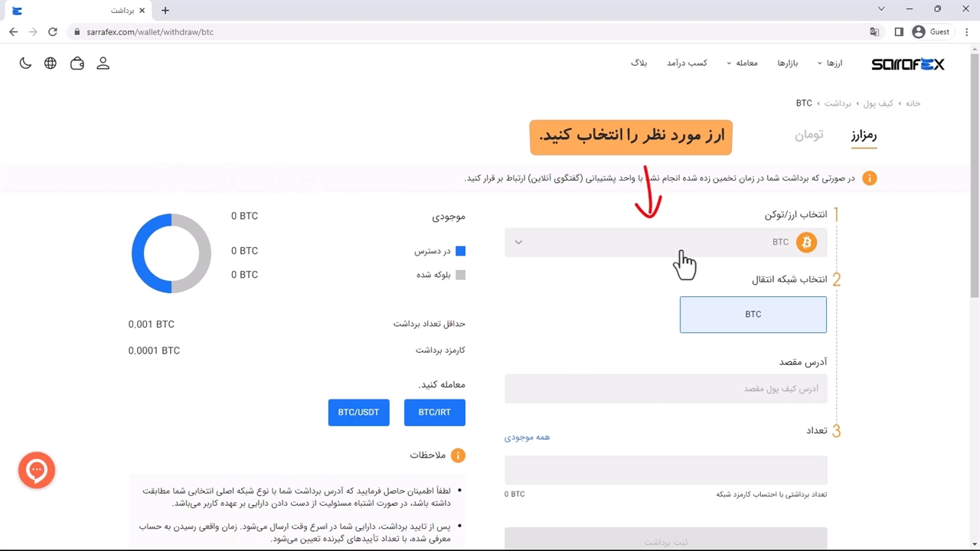980x551 pixels.
Task: Click browser reload button
Action: tap(53, 32)
